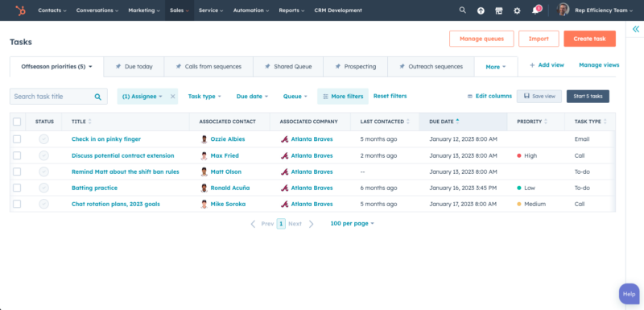This screenshot has height=310, width=644.
Task: Switch to Outreach sequences tab
Action: coord(431,67)
